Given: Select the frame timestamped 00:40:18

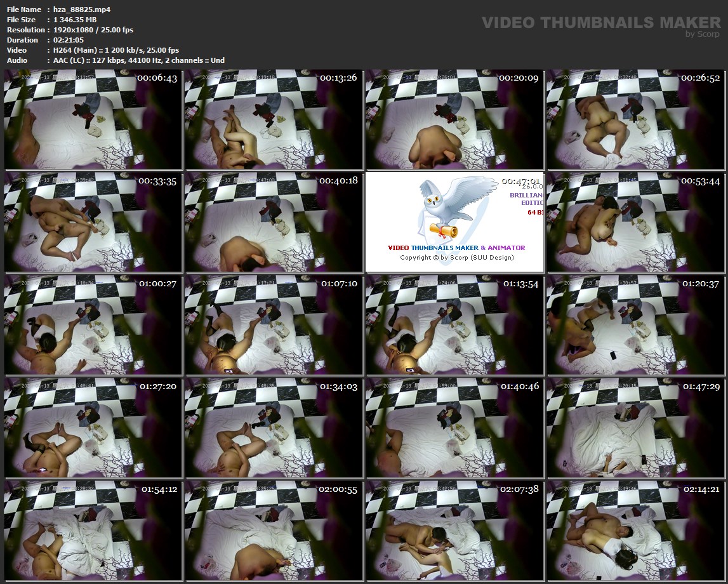Looking at the screenshot, I should 274,222.
